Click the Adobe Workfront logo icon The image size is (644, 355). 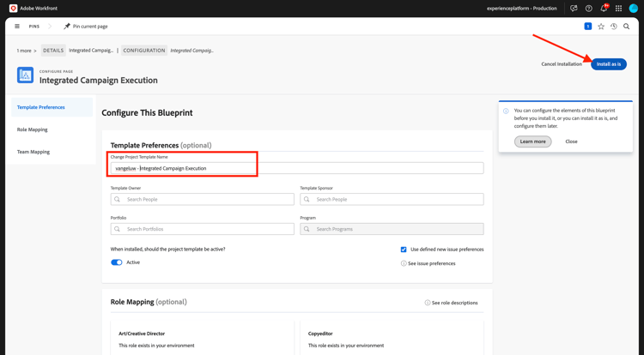click(13, 9)
